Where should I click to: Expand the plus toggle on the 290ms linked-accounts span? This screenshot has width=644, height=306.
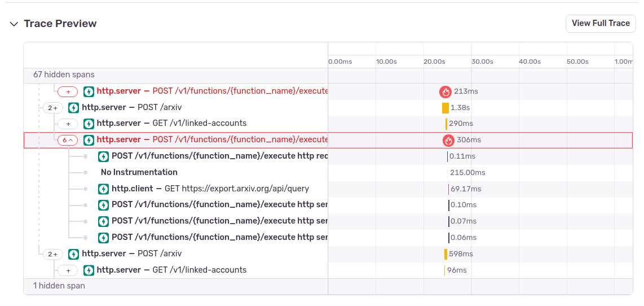68,124
